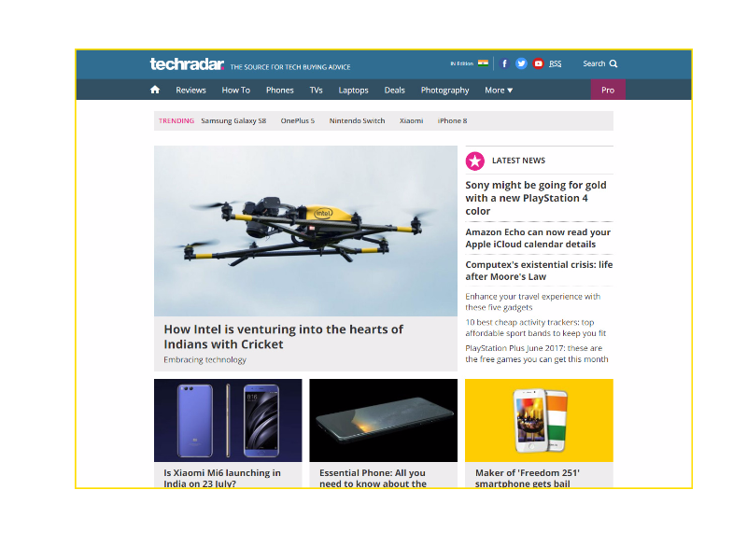The image size is (747, 560).
Task: Click the techradar logo
Action: 187,64
